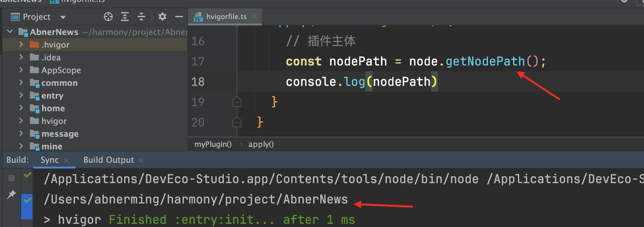Select the common module in tree

60,83
